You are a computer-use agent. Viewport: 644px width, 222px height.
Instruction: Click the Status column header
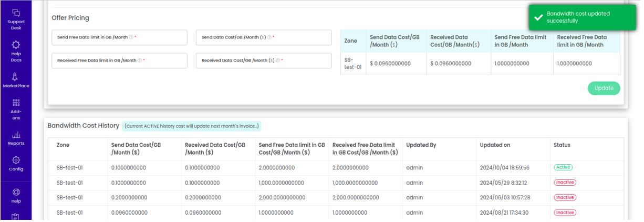[562, 145]
